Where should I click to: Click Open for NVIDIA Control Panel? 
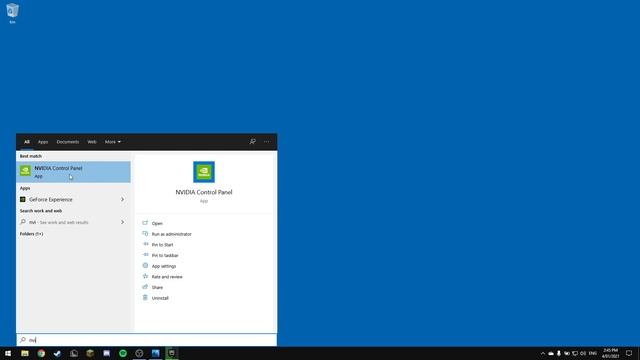157,223
